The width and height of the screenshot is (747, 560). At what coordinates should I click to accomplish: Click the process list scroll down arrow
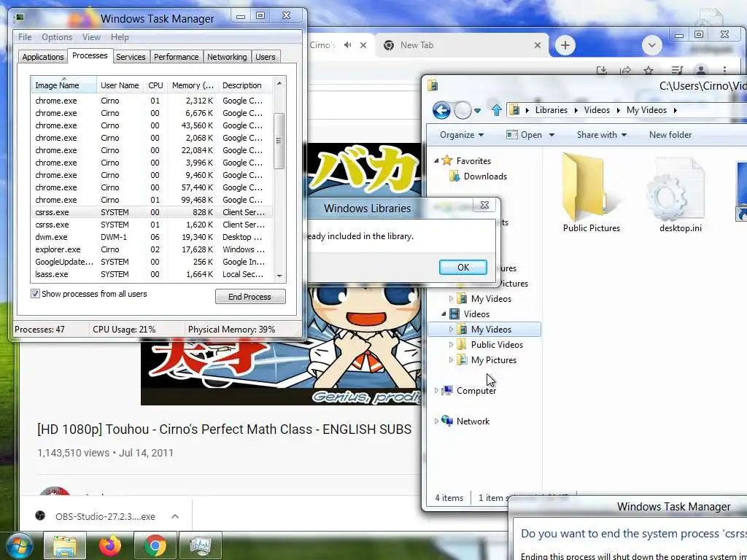click(x=279, y=276)
